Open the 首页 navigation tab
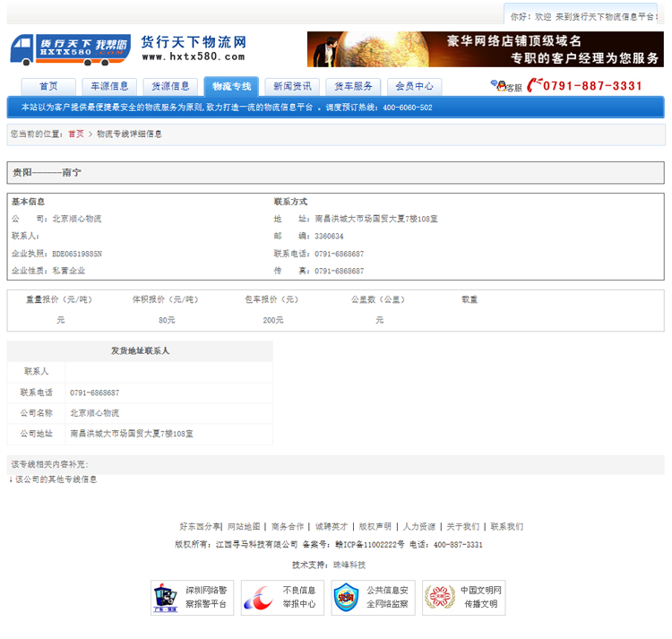The height and width of the screenshot is (639, 672). 48,87
